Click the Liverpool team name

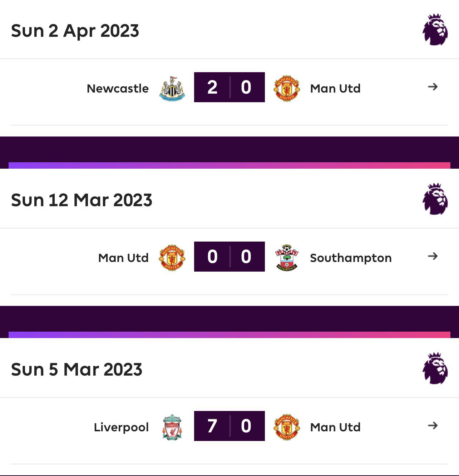[x=121, y=427]
